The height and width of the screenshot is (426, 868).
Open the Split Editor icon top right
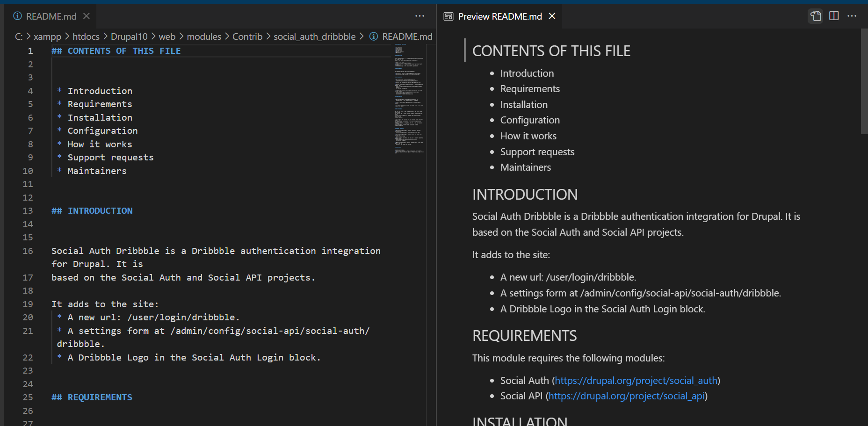834,15
